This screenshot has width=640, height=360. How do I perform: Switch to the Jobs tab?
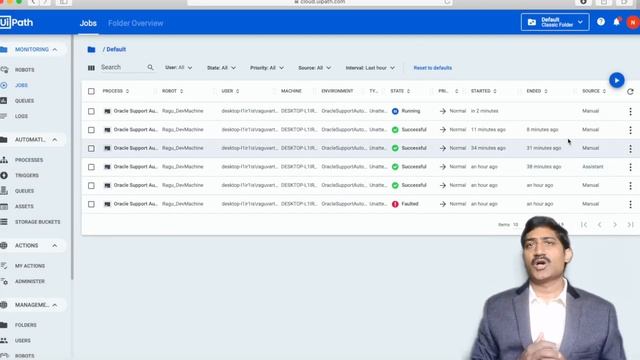88,23
